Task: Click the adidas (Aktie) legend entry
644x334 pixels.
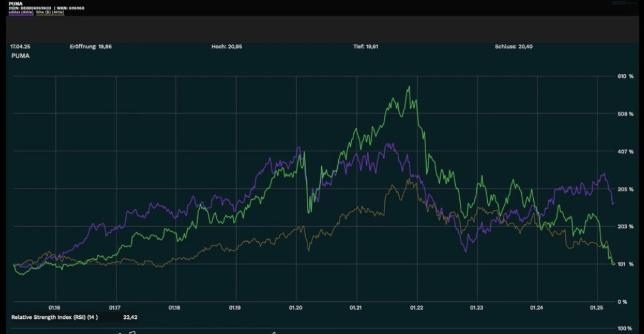Action: pyautogui.click(x=21, y=12)
